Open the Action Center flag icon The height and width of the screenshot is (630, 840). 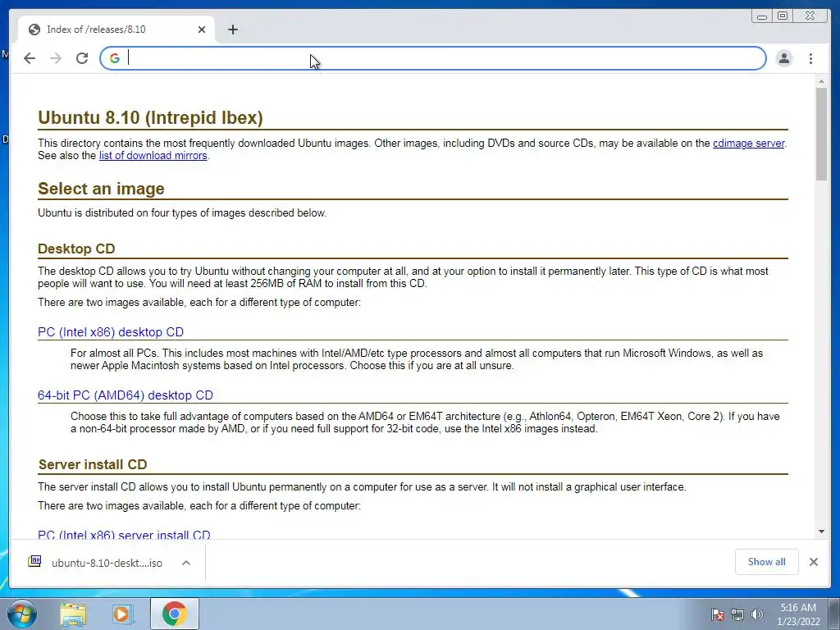coord(717,614)
